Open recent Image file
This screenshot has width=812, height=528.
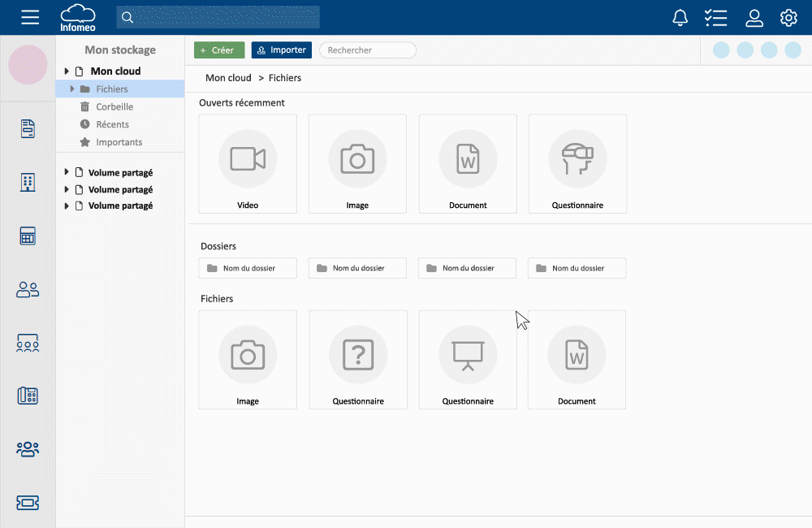(357, 164)
